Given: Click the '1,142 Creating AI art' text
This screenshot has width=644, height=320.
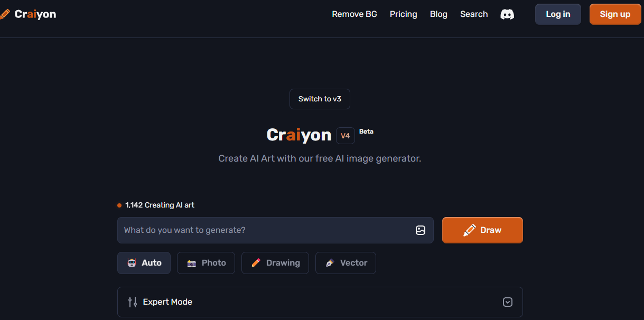Looking at the screenshot, I should (x=160, y=205).
